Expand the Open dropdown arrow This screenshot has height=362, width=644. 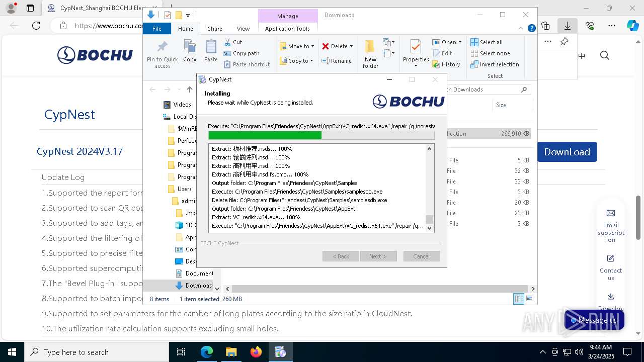click(x=460, y=42)
